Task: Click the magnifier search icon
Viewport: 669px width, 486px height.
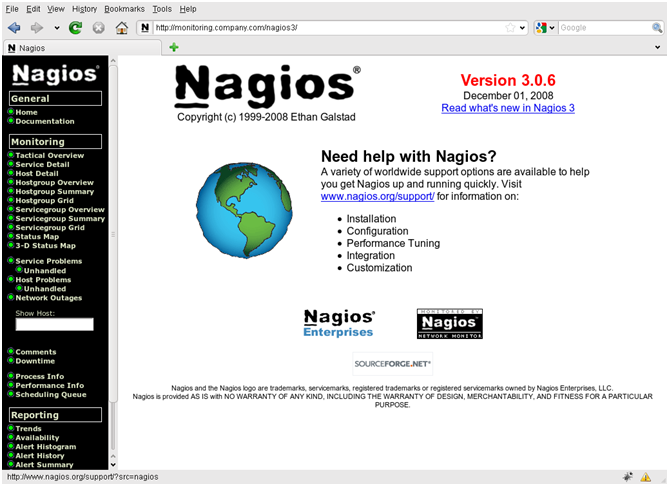Action: (657, 28)
